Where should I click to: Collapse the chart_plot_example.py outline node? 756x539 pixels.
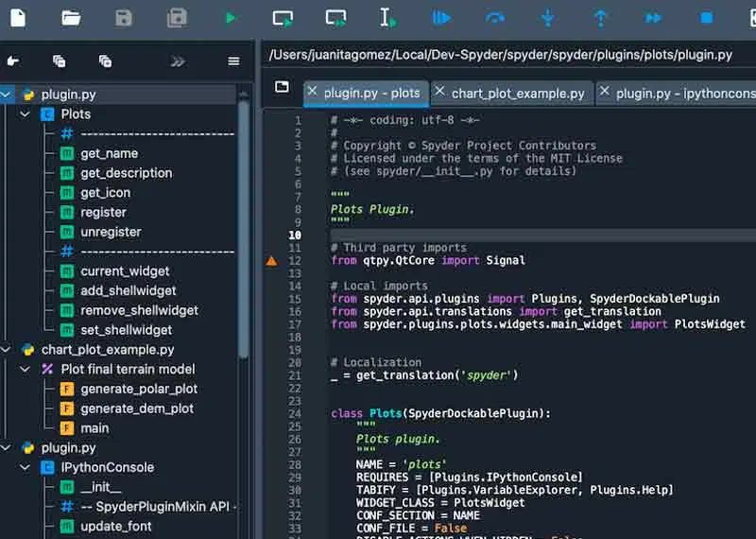coord(5,350)
